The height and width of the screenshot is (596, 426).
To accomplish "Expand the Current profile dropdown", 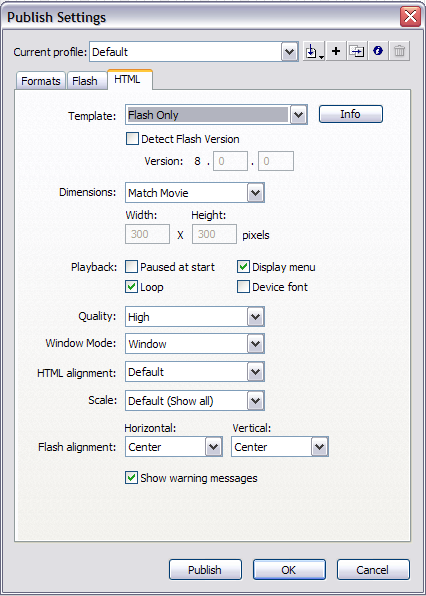I will click(x=194, y=52).
